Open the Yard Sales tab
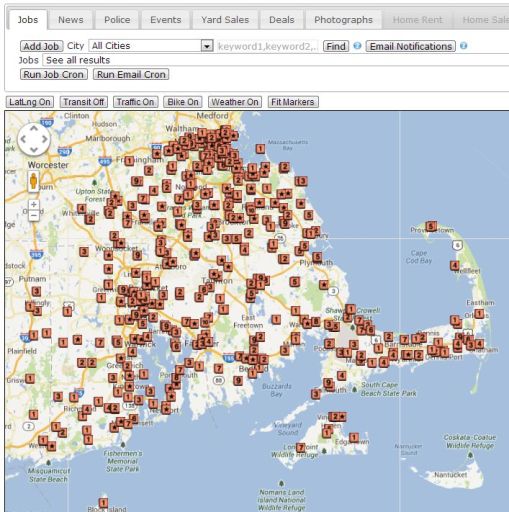Image resolution: width=509 pixels, height=512 pixels. [x=225, y=20]
